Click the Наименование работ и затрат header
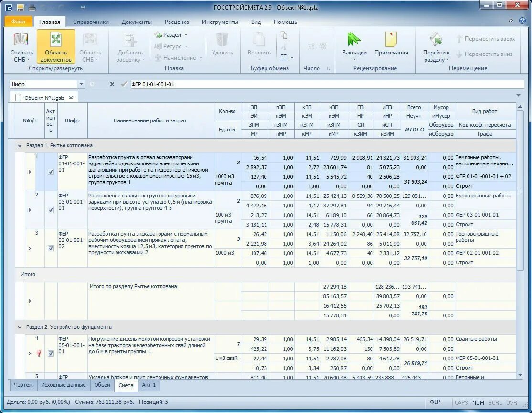 [150, 120]
